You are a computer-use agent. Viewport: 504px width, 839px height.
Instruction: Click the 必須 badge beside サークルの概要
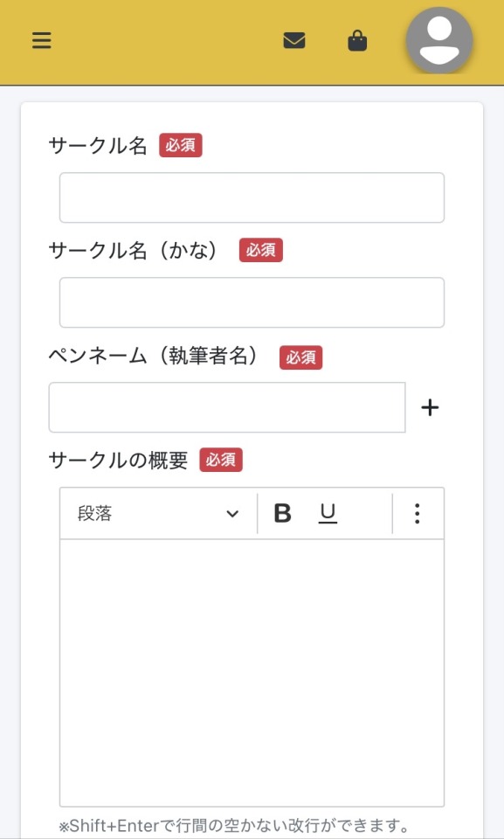click(221, 461)
